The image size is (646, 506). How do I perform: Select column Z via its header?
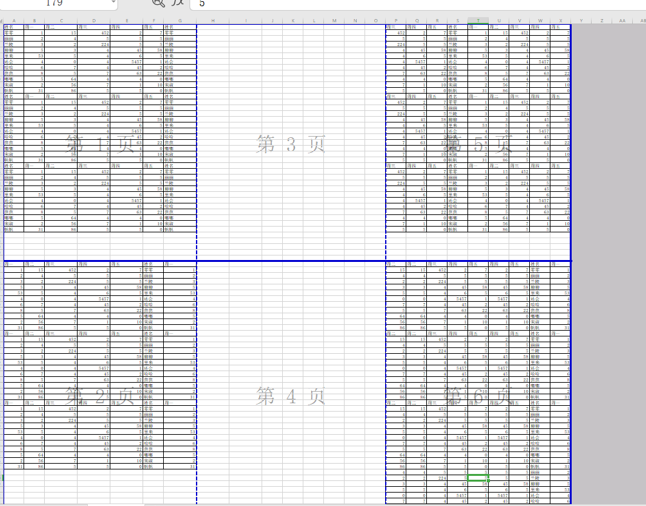point(602,21)
